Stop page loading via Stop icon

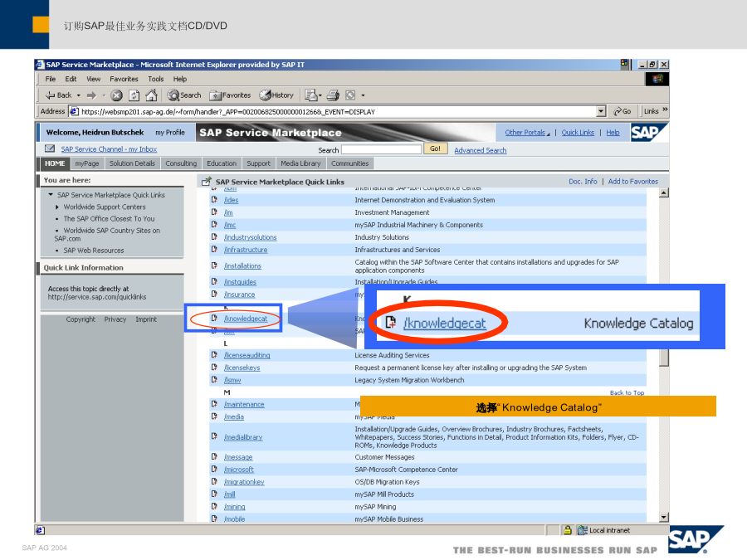pos(116,95)
